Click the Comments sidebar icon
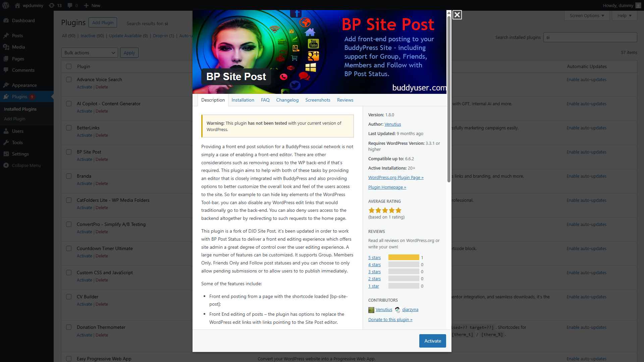The image size is (644, 362). [x=6, y=70]
